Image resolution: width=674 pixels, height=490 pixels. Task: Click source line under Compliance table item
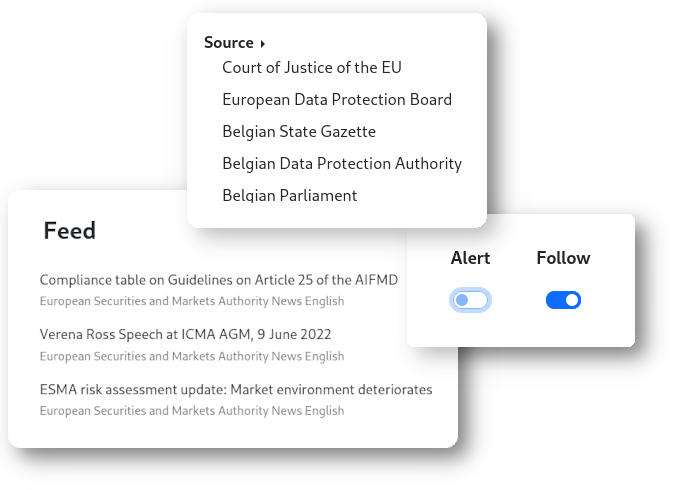click(192, 301)
